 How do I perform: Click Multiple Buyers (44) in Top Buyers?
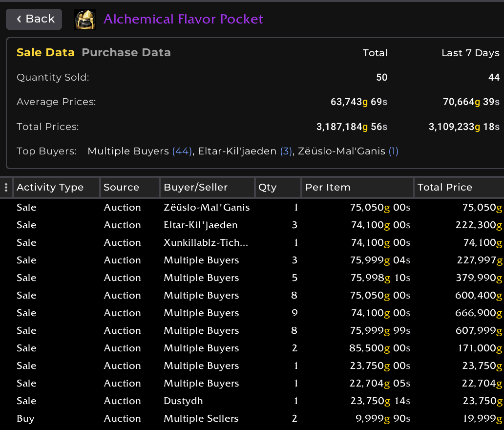pyautogui.click(x=140, y=151)
